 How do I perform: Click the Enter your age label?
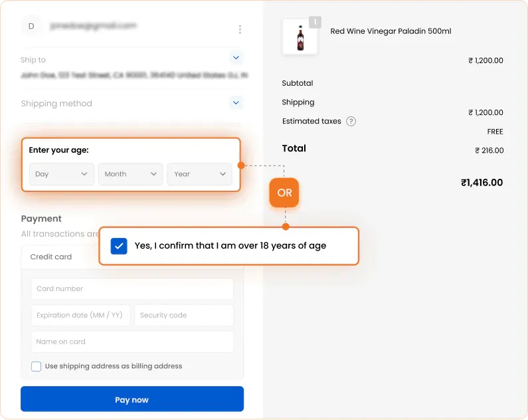coord(59,150)
